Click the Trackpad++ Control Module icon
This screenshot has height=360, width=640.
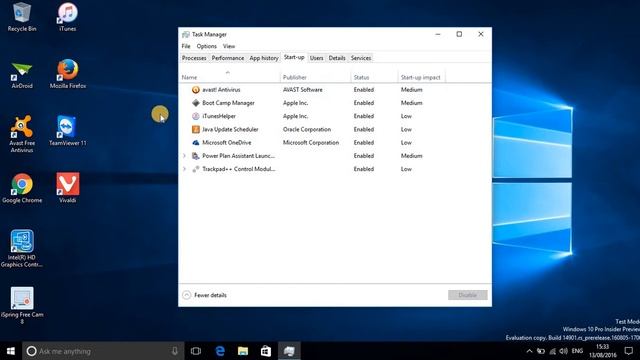pos(196,169)
